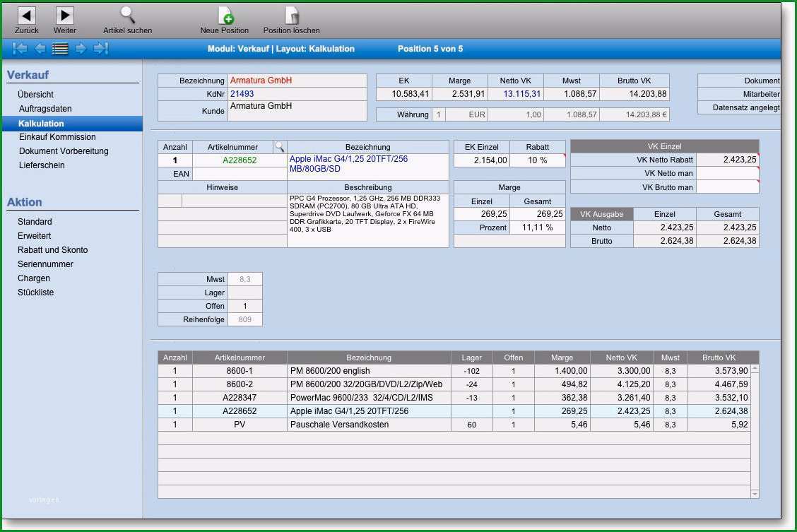Open Auftragsdaten in sidebar
797x532 pixels.
tap(45, 109)
